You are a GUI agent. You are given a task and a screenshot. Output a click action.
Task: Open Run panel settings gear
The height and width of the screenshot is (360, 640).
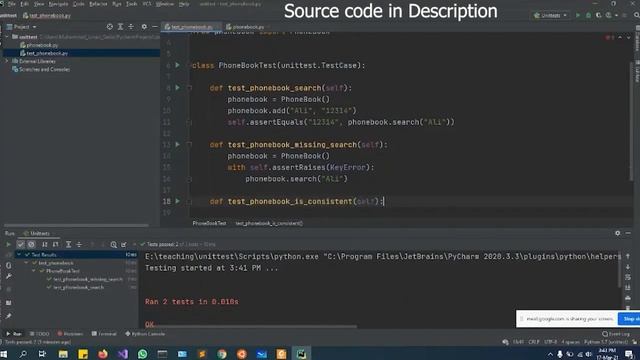click(x=618, y=233)
